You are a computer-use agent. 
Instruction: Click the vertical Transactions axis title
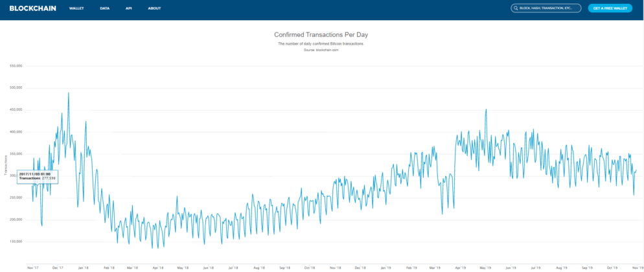click(x=5, y=164)
